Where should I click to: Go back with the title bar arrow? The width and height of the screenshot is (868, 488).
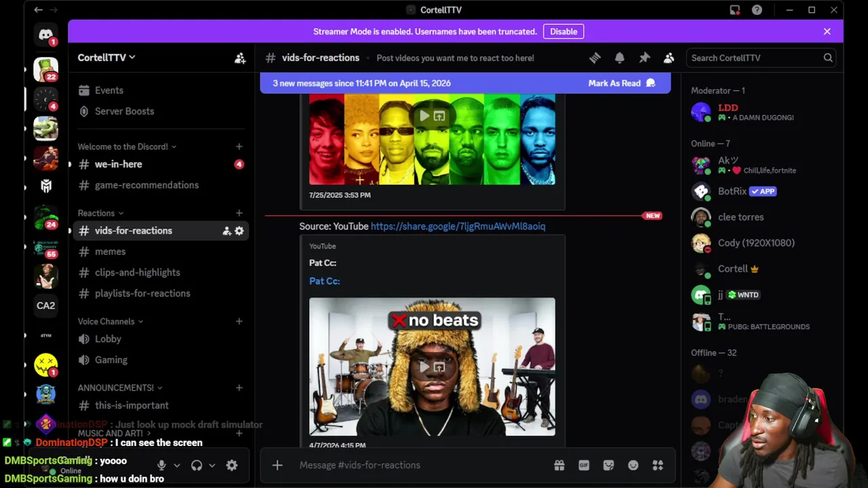click(39, 10)
